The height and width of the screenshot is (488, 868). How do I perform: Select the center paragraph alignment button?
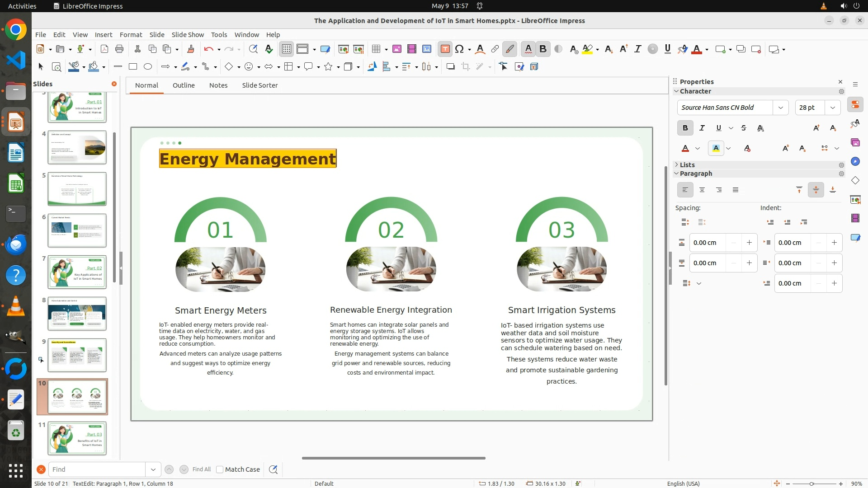click(x=702, y=190)
